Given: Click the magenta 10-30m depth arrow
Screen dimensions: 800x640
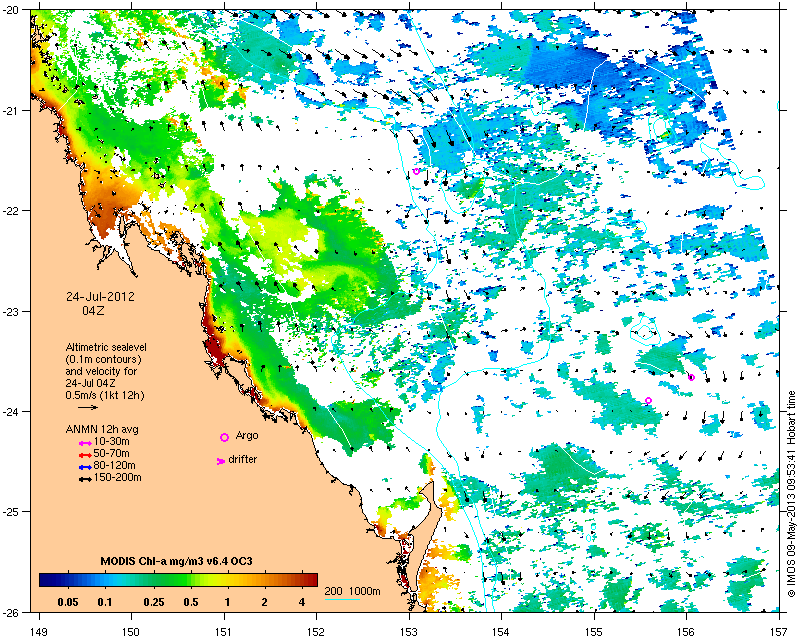Looking at the screenshot, I should coord(85,444).
